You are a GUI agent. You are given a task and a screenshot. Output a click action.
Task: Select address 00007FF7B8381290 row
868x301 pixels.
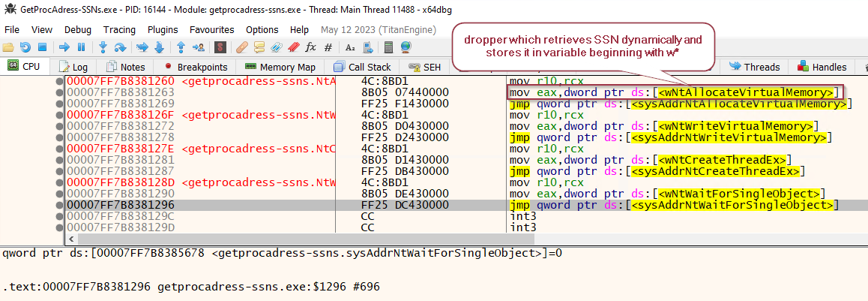tap(120, 194)
